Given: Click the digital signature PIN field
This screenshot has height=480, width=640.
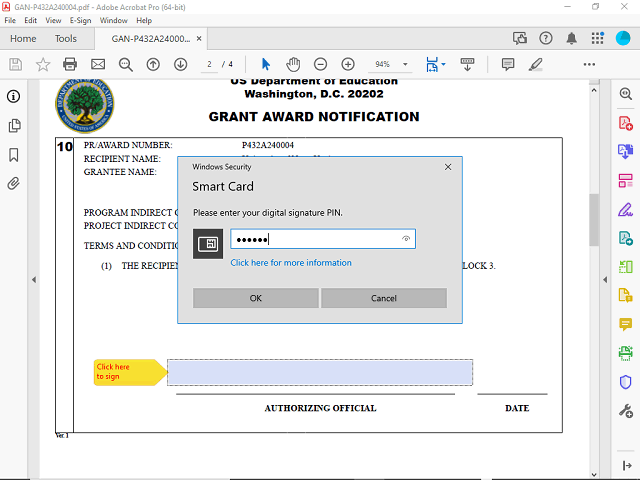Looking at the screenshot, I should pyautogui.click(x=322, y=239).
